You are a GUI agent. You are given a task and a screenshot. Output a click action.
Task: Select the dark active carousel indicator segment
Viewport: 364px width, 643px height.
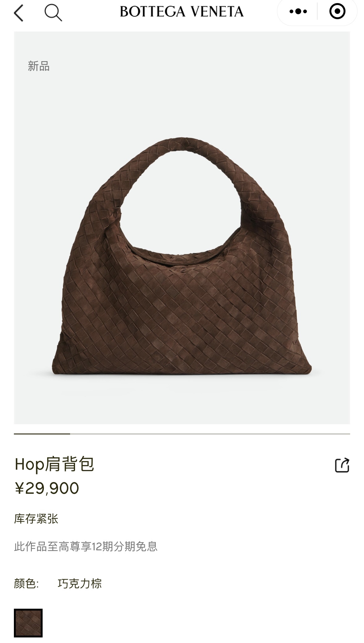click(42, 434)
